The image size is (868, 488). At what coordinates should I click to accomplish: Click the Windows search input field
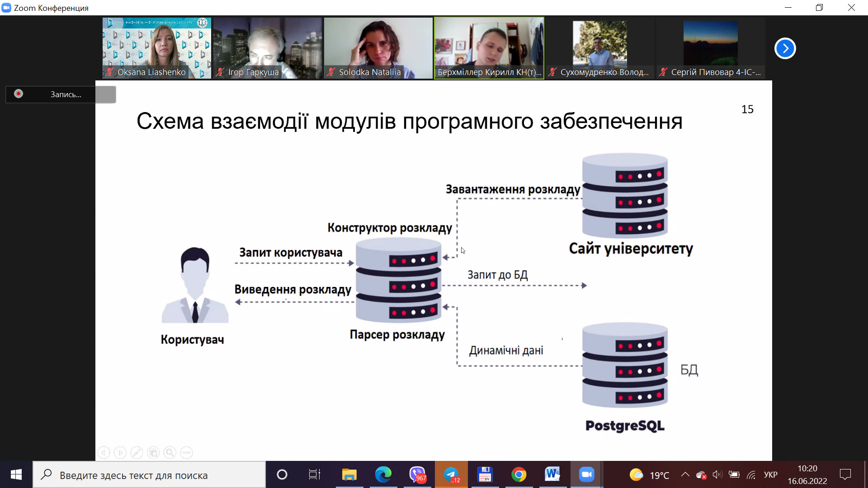tap(149, 475)
